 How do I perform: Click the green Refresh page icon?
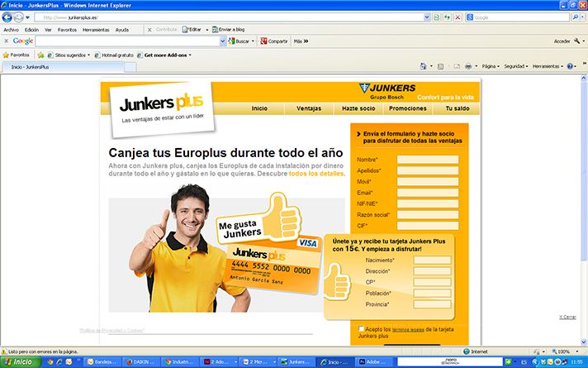coord(447,17)
